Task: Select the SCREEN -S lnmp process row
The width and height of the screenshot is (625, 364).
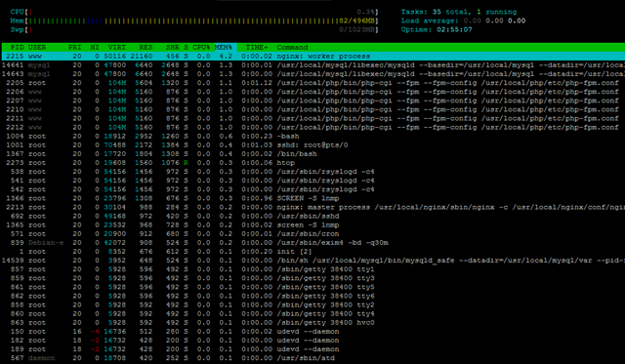Action: 312,198
